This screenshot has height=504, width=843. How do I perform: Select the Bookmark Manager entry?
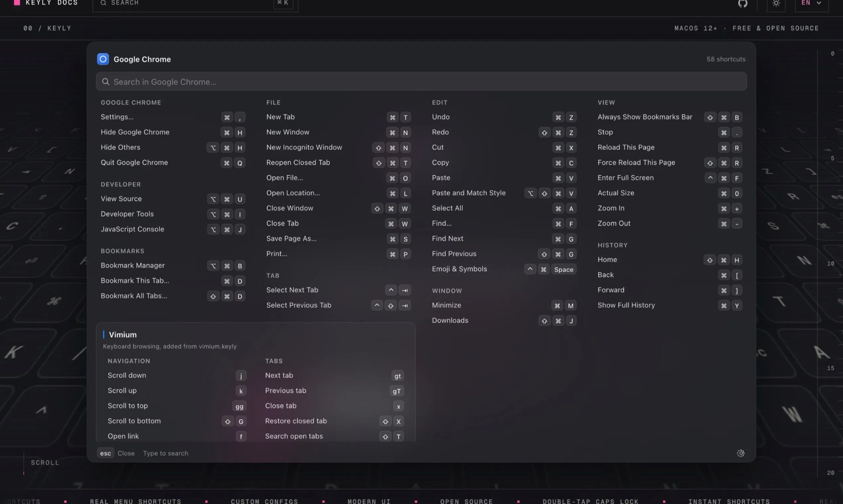click(x=173, y=266)
